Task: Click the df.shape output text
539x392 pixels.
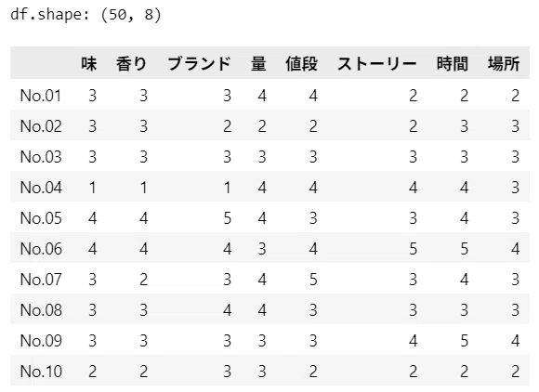Action: pyautogui.click(x=85, y=15)
